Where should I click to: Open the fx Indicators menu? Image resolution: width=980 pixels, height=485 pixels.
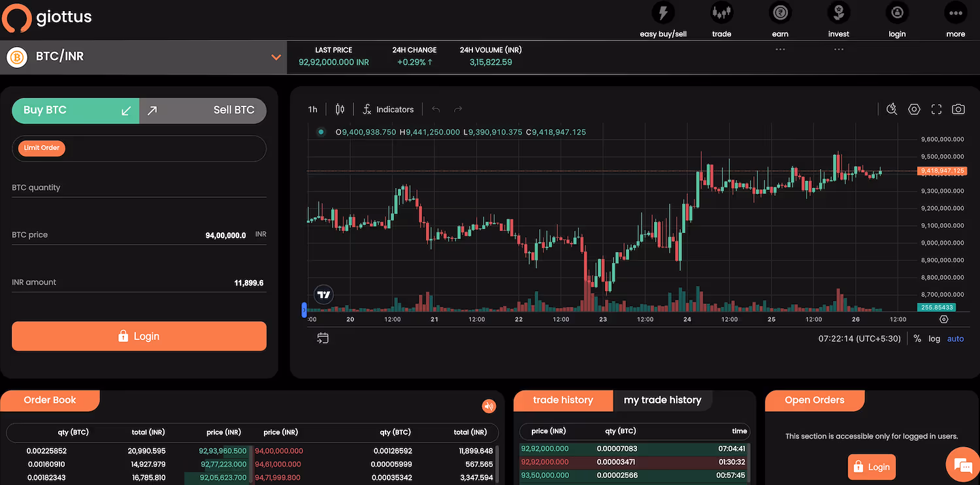(388, 109)
